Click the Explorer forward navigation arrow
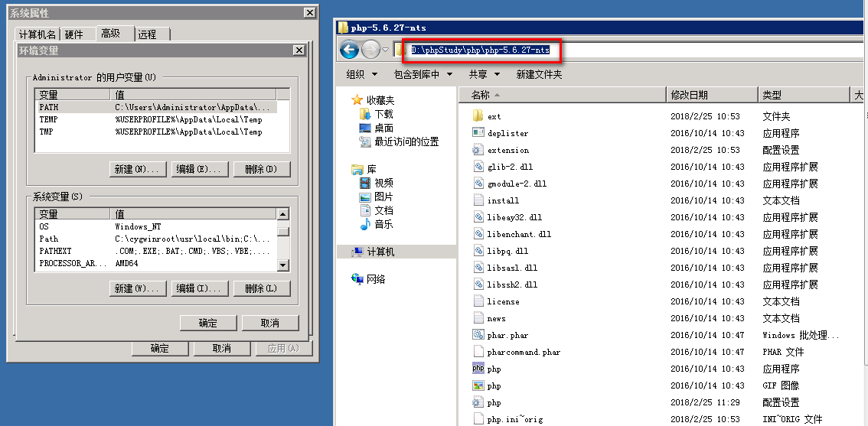This screenshot has height=426, width=868. point(370,50)
